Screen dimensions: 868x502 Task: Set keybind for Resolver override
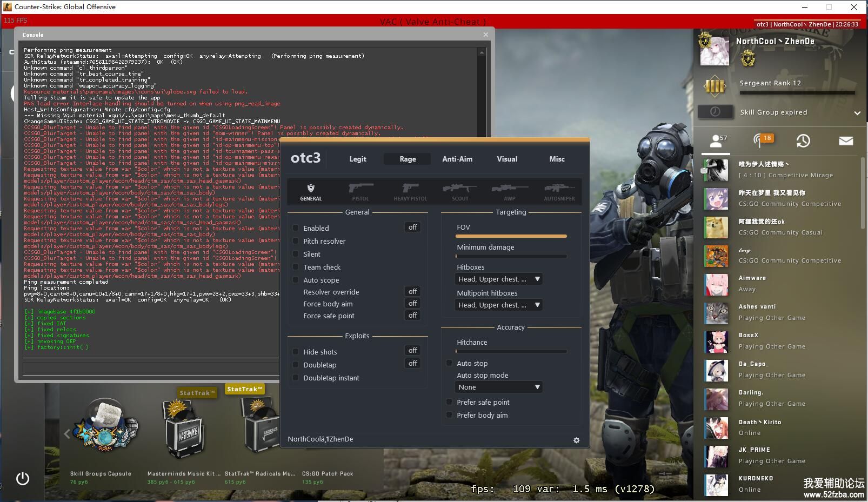[413, 292]
